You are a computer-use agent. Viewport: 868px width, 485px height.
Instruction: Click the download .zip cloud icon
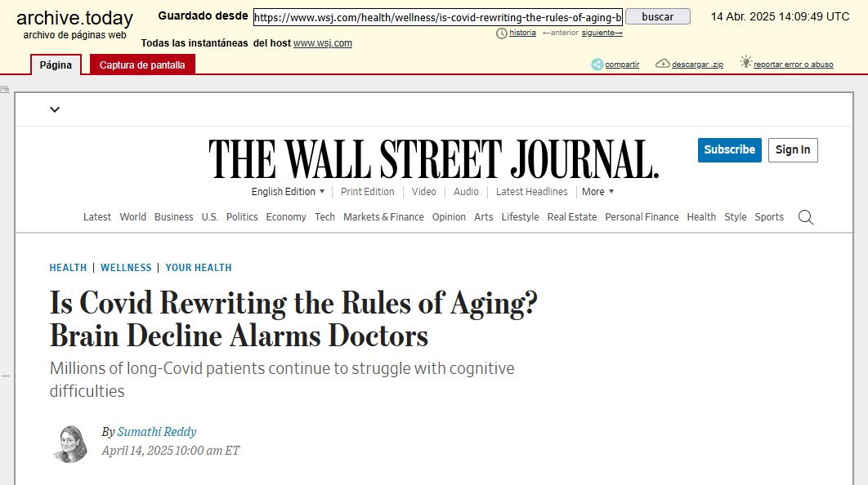point(663,64)
